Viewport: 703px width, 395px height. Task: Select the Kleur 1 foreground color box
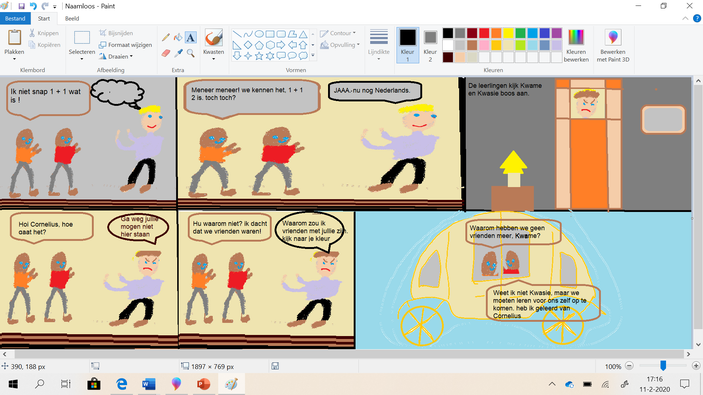tap(407, 45)
